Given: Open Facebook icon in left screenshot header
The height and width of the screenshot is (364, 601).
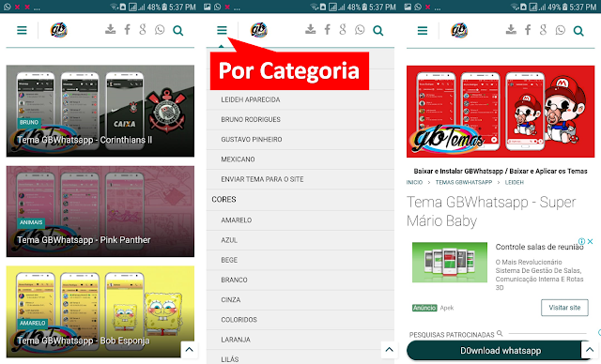Looking at the screenshot, I should (x=128, y=29).
